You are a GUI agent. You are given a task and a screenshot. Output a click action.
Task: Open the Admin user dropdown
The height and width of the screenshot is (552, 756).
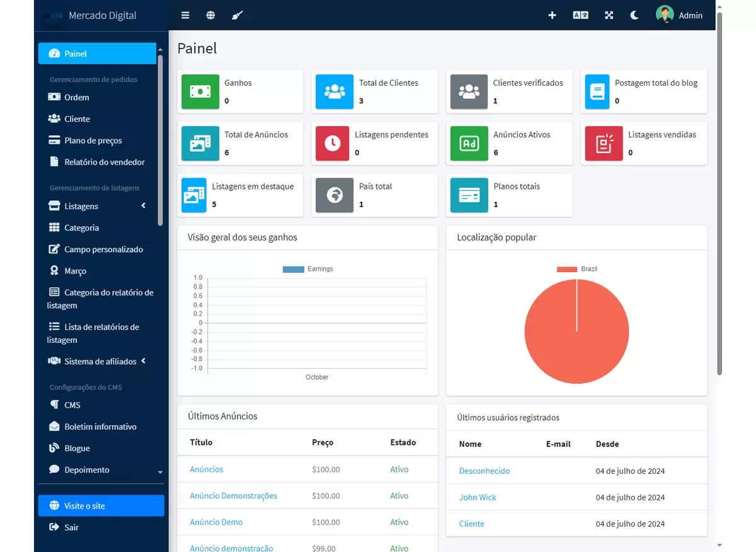[x=679, y=15]
